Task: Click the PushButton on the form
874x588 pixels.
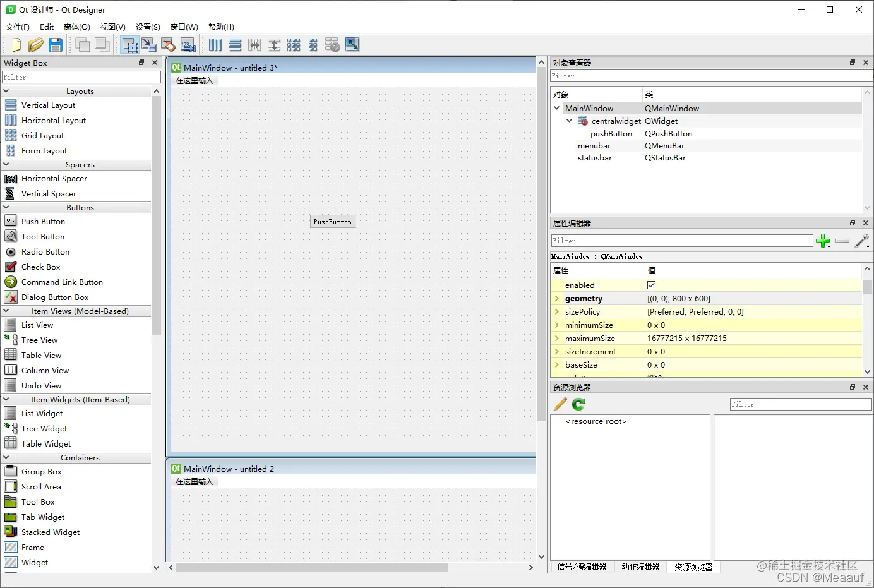Action: tap(333, 222)
